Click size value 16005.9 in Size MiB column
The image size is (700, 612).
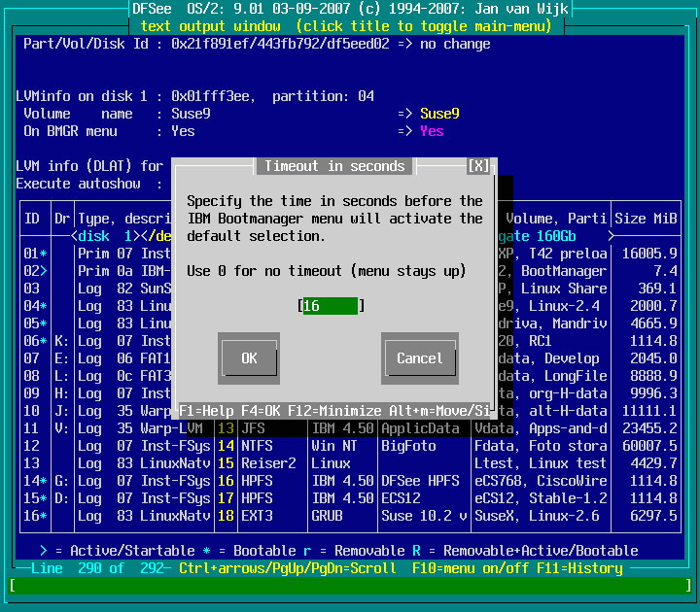(649, 254)
